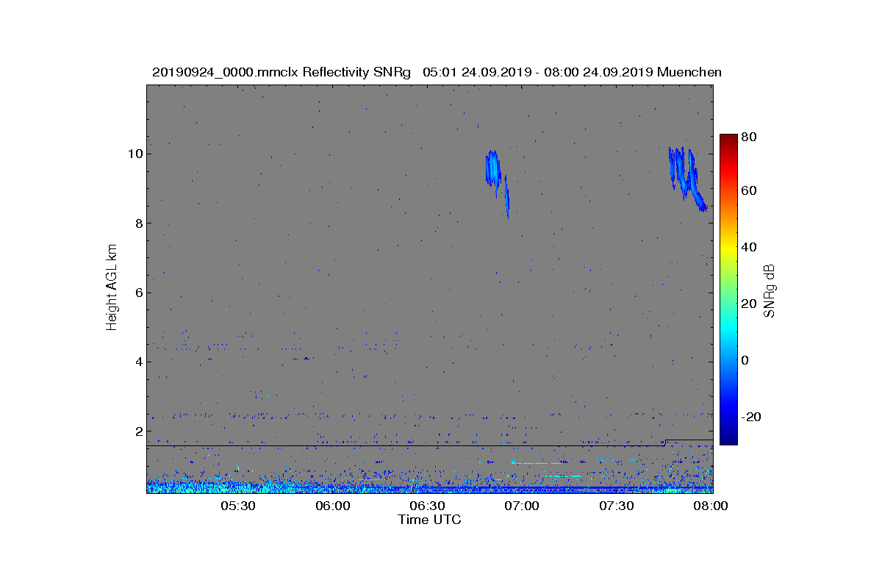Viewport: 882px width, 588px height.
Task: Click the 'Time UTC' axis label
Action: click(430, 520)
